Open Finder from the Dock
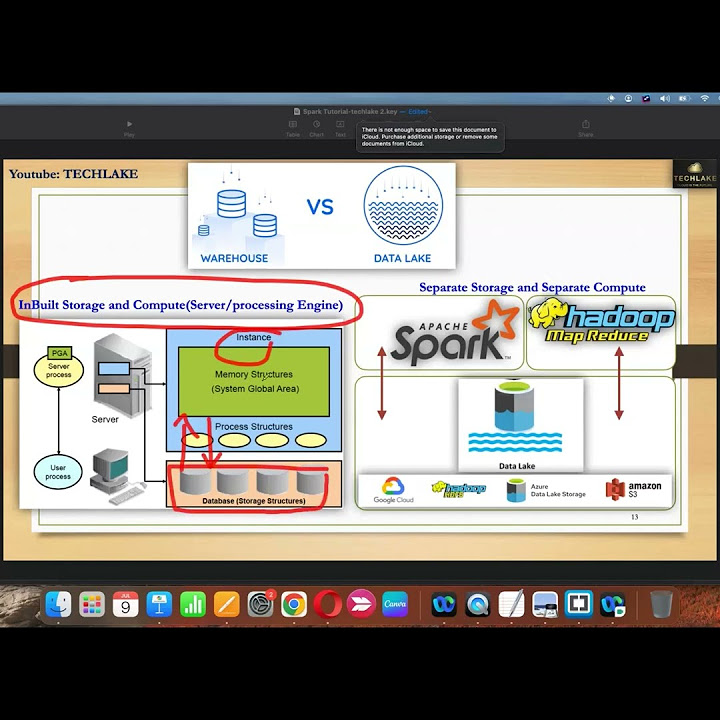 coord(58,604)
